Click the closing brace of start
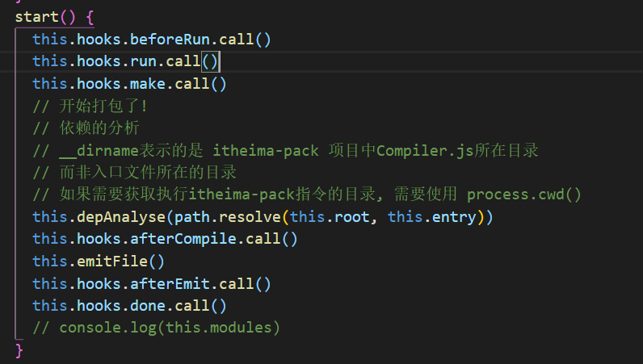The height and width of the screenshot is (364, 643). pos(19,350)
